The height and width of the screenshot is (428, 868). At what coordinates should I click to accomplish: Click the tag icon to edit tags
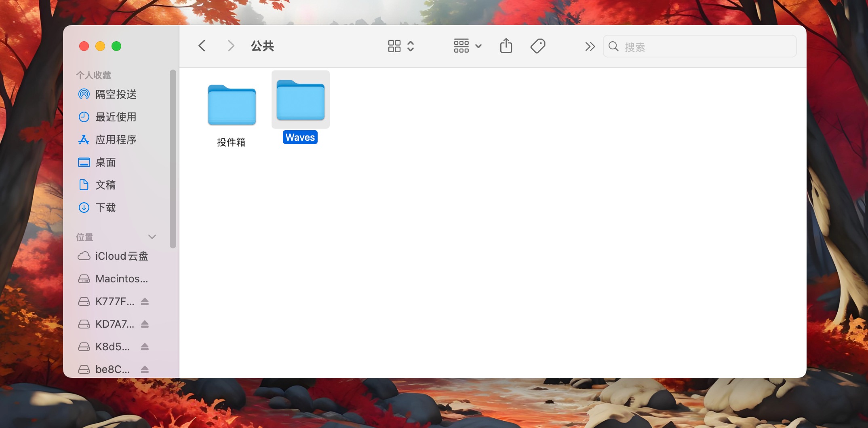538,46
